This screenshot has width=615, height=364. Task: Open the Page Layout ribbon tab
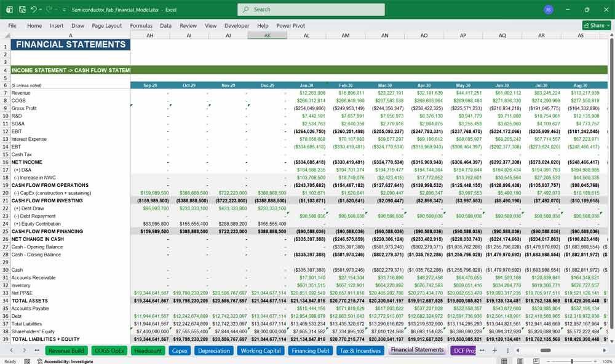tap(106, 25)
